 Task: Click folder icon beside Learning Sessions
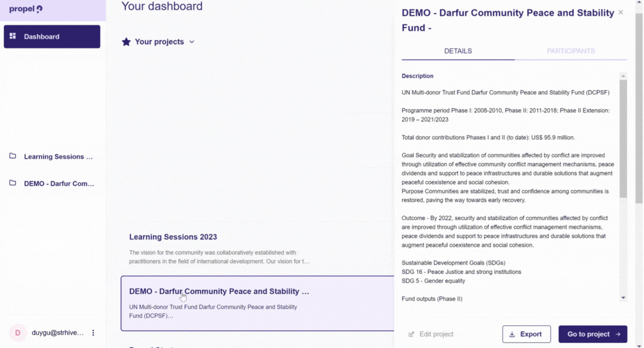click(13, 156)
